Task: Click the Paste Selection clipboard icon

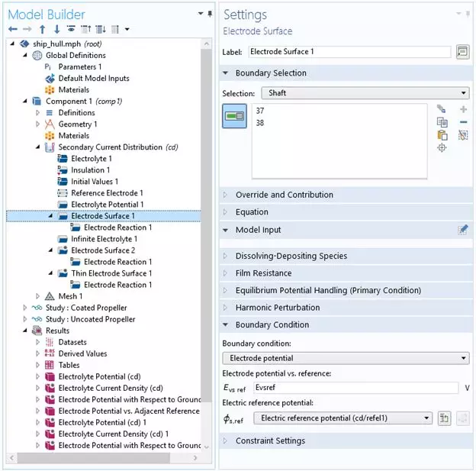Action: [442, 135]
